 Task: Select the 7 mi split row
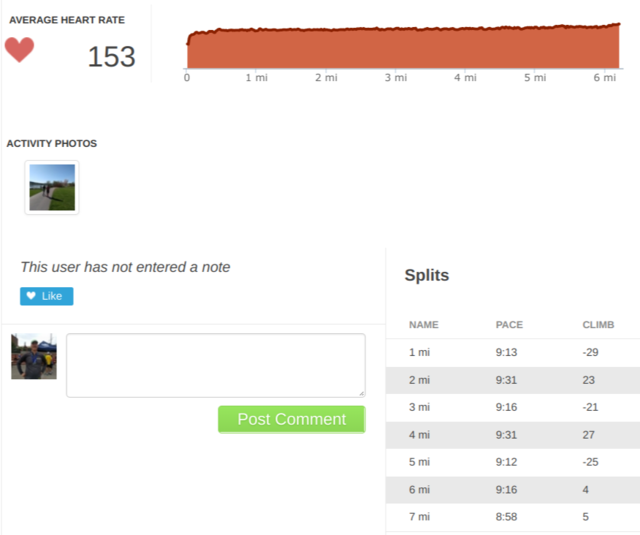pyautogui.click(x=512, y=516)
